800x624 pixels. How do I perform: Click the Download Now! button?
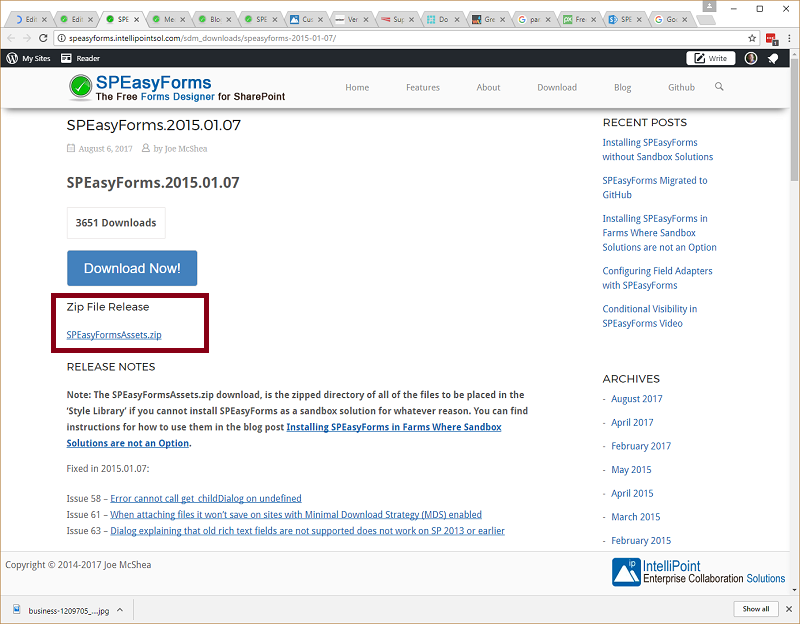pos(132,268)
